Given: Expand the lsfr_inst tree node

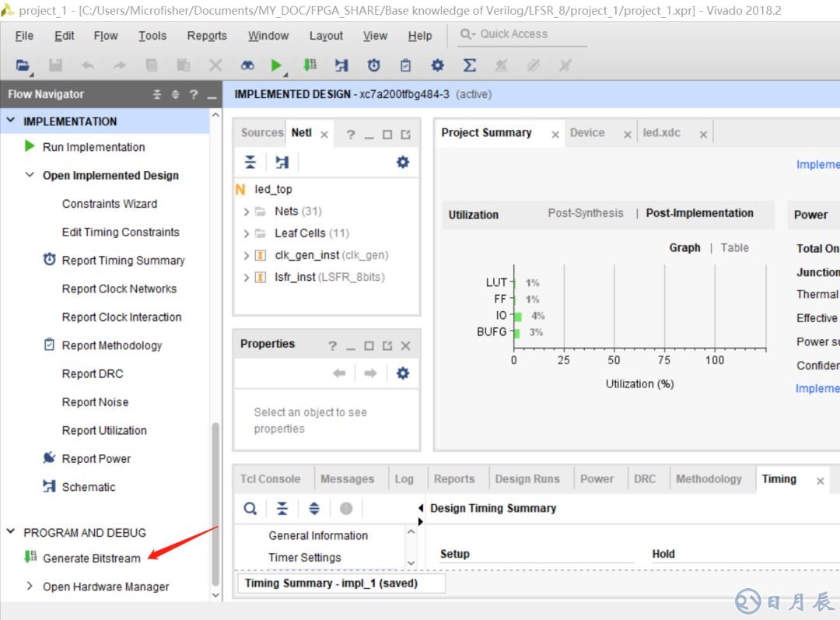Looking at the screenshot, I should [247, 278].
